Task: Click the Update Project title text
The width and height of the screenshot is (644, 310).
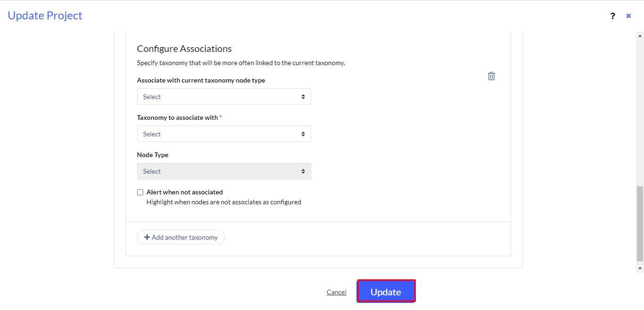Action: (45, 16)
